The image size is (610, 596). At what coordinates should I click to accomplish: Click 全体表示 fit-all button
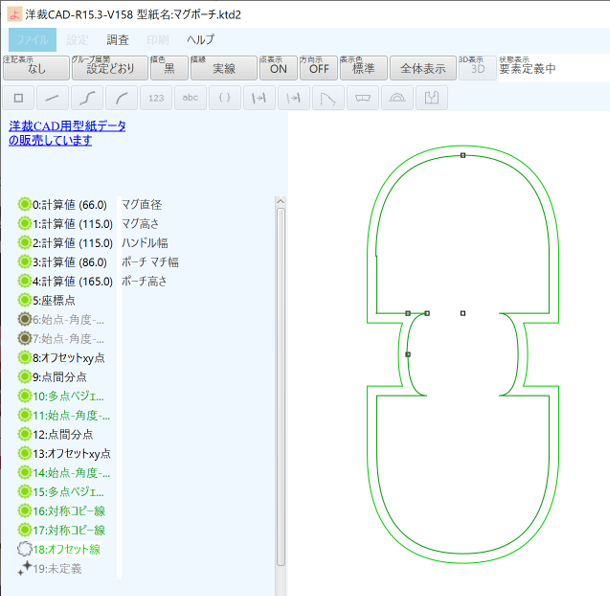coord(423,68)
